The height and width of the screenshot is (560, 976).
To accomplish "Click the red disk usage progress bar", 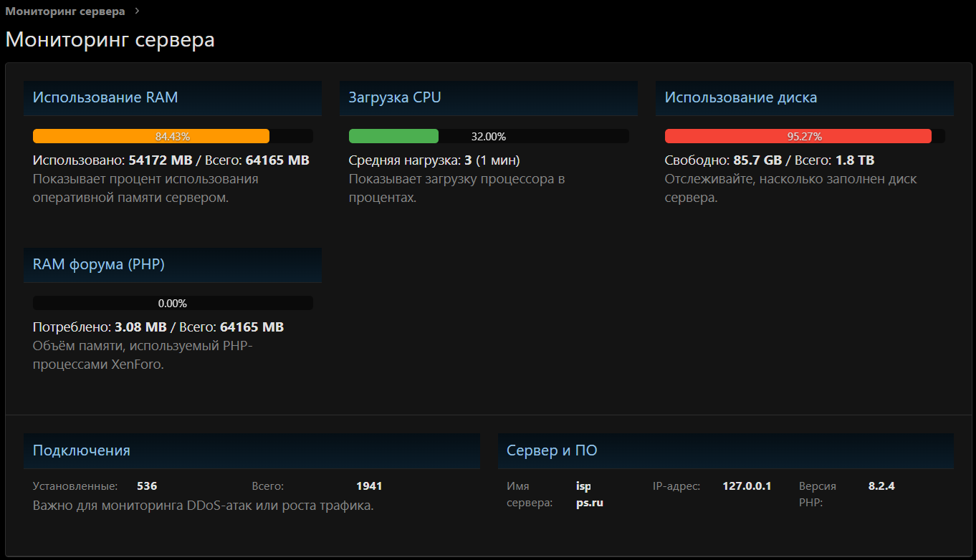I will coord(798,136).
